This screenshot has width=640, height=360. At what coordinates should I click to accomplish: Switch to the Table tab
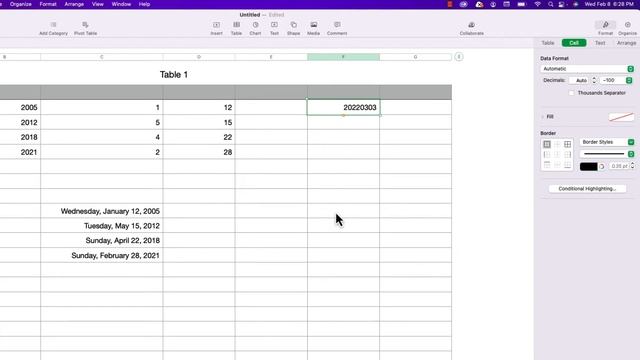548,43
